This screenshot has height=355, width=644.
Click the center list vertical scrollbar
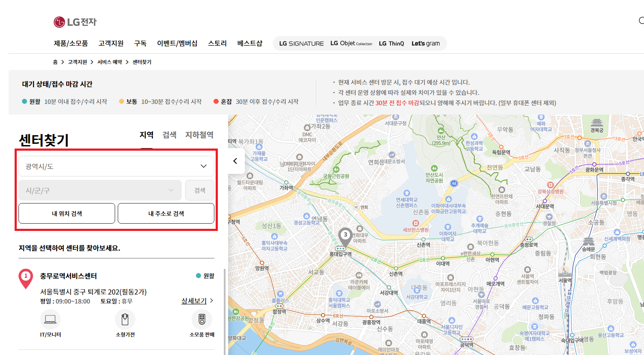pyautogui.click(x=225, y=311)
